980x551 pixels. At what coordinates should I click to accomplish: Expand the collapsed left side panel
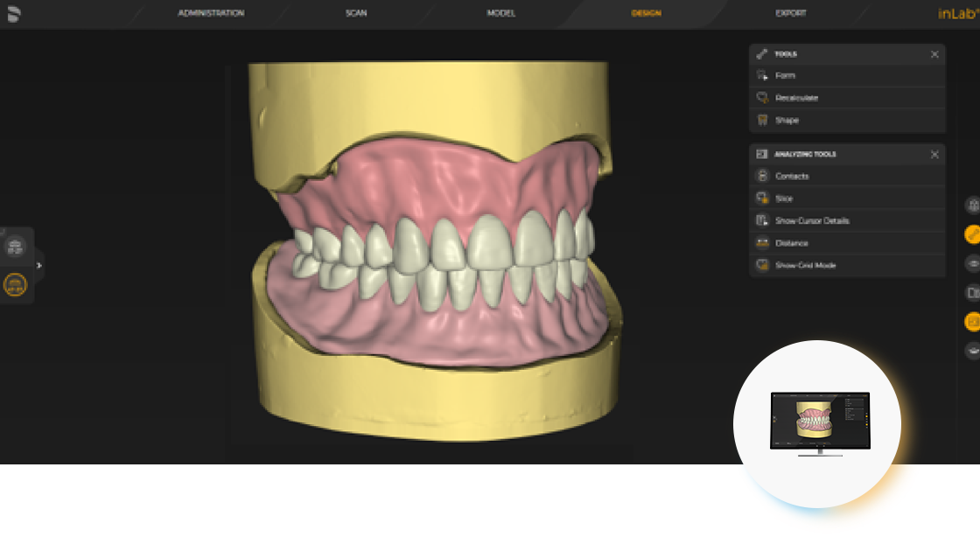point(38,265)
